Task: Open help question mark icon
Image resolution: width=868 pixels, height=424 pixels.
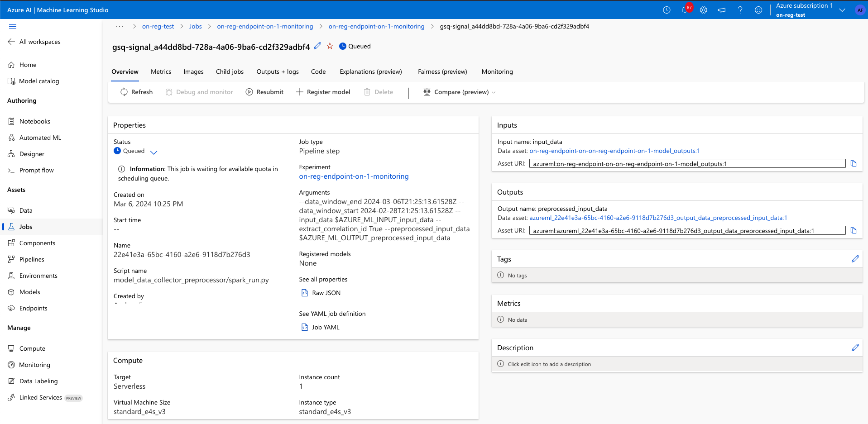Action: pyautogui.click(x=740, y=10)
